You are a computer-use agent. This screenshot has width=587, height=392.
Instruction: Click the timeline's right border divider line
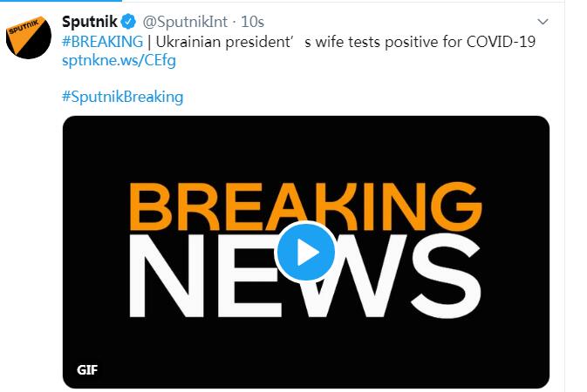(x=564, y=196)
